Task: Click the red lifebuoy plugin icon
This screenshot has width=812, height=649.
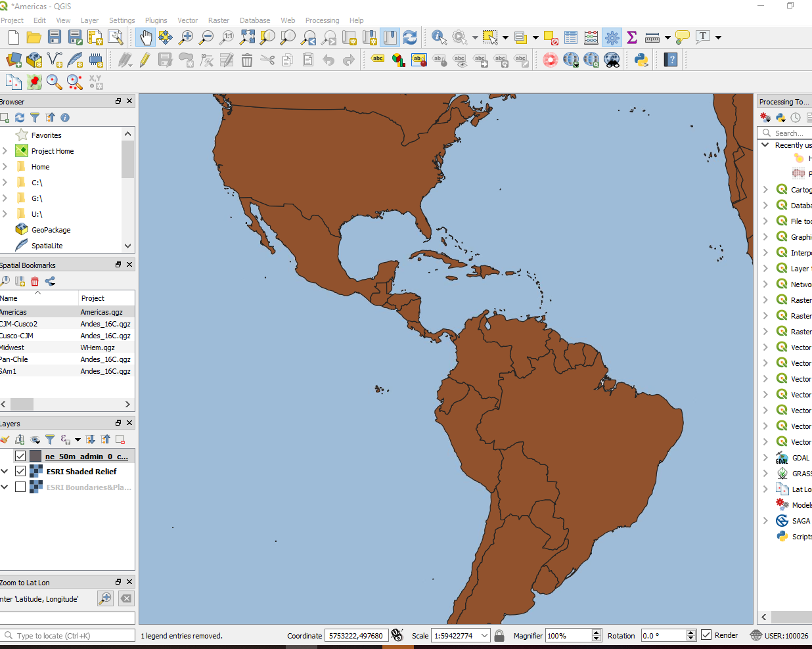Action: [551, 60]
